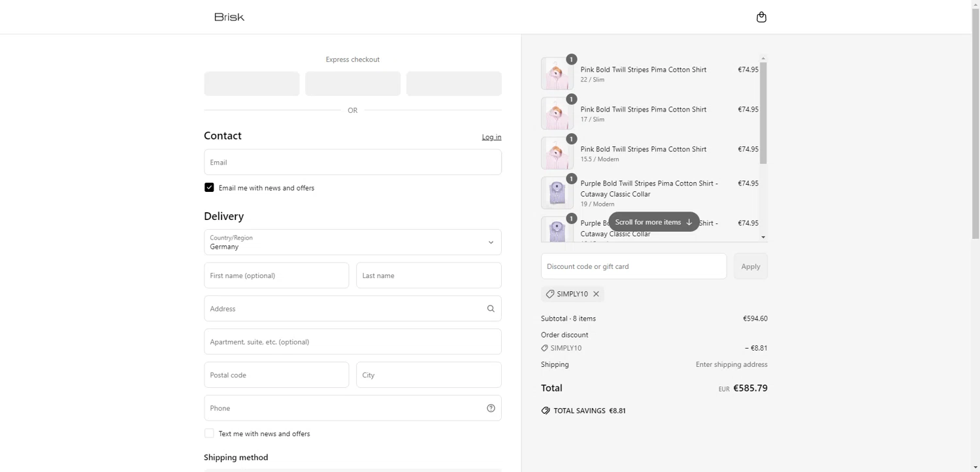Viewport: 980px width, 472px height.
Task: Click the order items list scrollbar thumb
Action: pyautogui.click(x=763, y=113)
